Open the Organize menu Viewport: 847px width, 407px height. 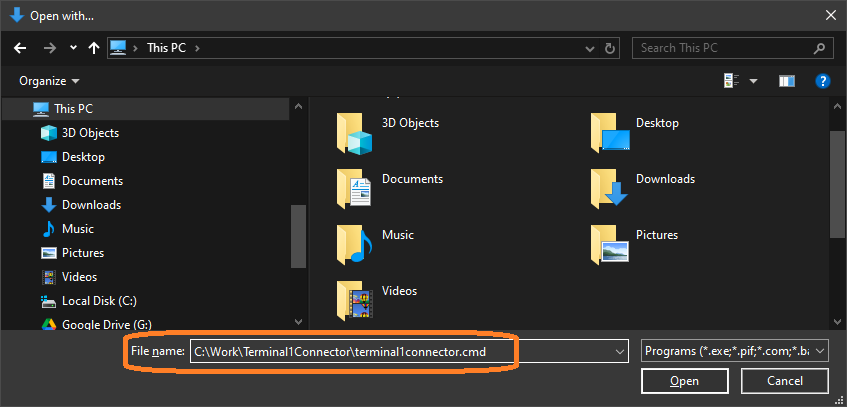point(49,81)
